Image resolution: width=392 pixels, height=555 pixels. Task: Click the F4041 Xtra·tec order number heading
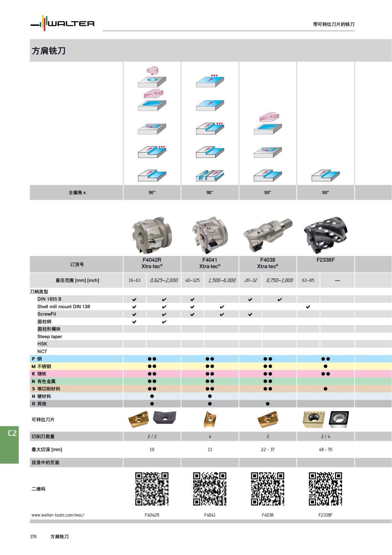210,263
